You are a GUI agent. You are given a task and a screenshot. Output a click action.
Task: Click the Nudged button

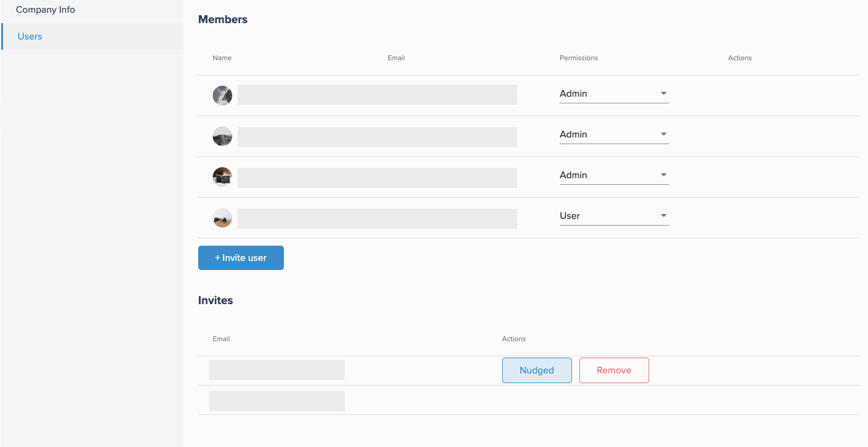click(x=537, y=370)
